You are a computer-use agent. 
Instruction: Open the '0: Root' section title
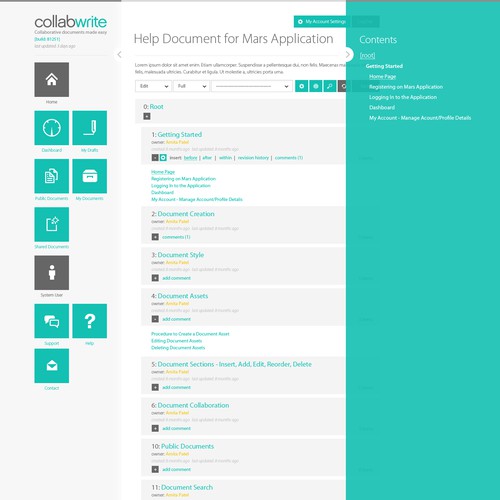click(153, 107)
